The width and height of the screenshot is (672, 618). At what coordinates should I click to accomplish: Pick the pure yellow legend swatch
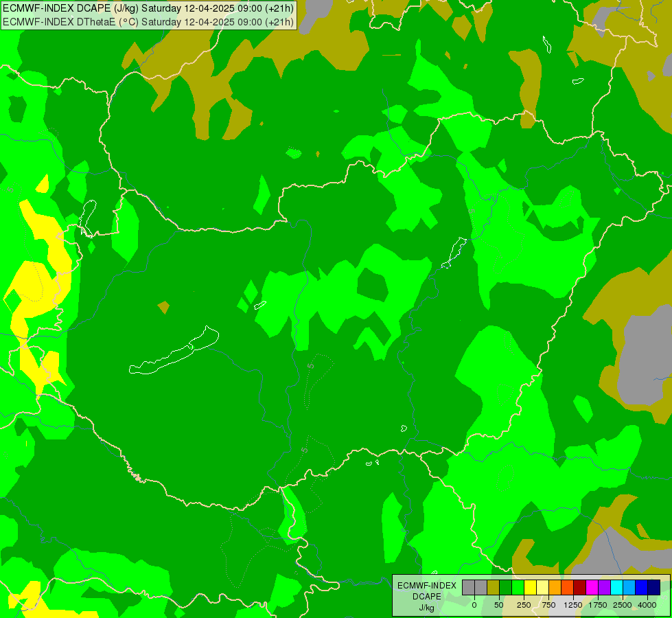coord(530,587)
